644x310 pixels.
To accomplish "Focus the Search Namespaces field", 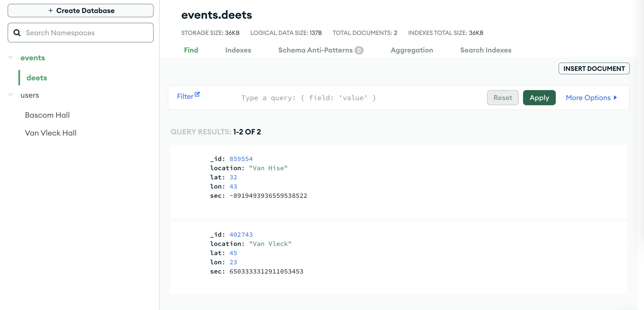I will (x=87, y=33).
